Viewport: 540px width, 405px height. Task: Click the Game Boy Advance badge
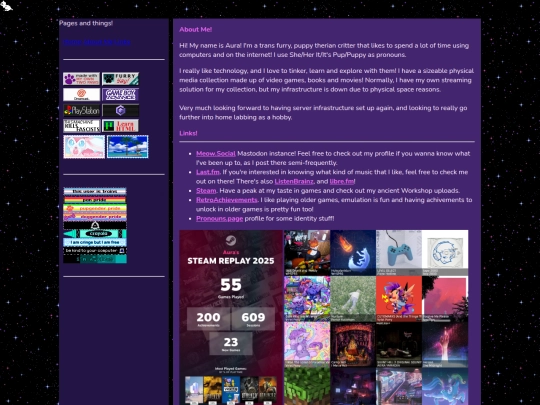[121, 94]
